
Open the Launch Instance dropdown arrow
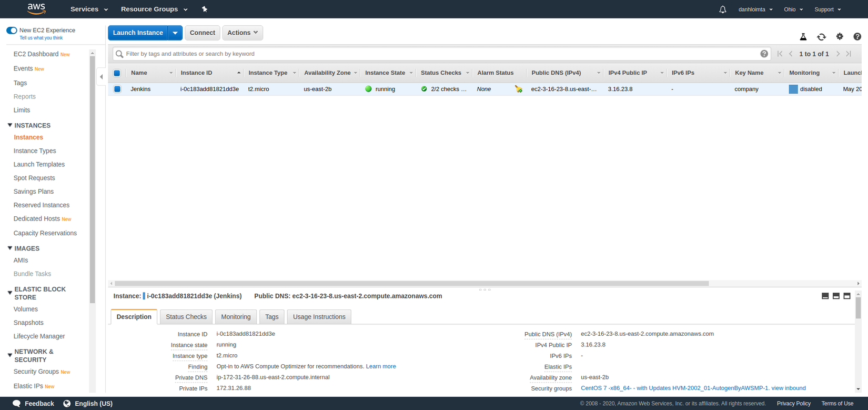[x=175, y=33]
